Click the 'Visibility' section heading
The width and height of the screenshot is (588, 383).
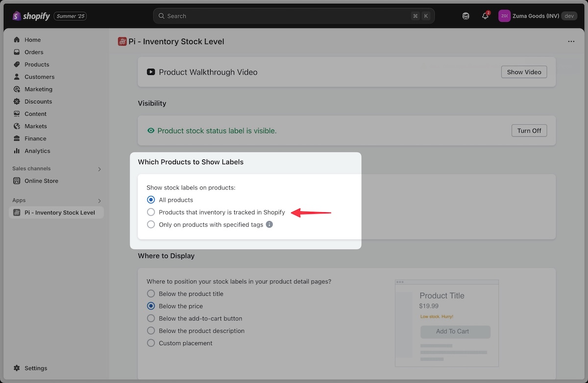[x=152, y=103]
